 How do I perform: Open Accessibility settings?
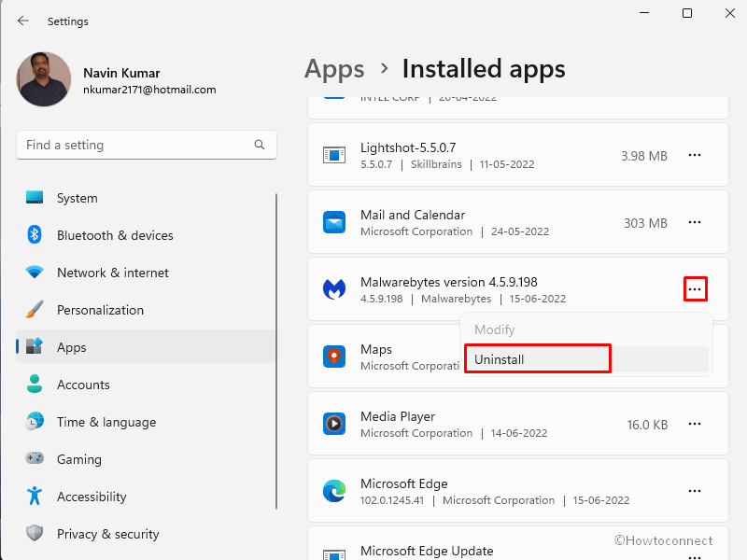point(146,497)
